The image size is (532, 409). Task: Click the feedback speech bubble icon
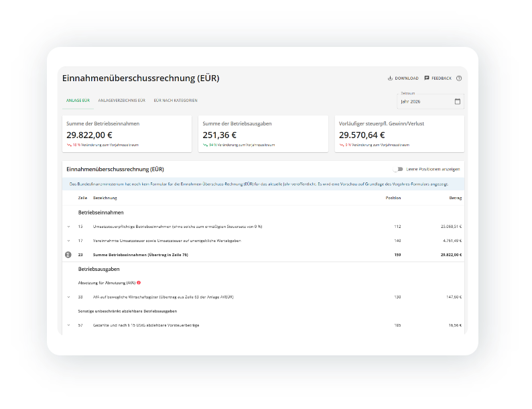[427, 78]
